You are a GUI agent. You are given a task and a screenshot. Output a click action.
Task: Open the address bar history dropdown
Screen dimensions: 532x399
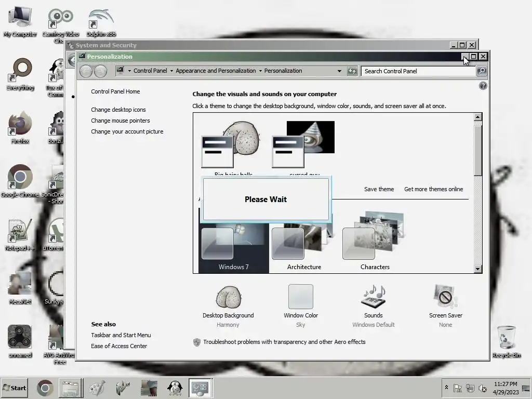339,71
